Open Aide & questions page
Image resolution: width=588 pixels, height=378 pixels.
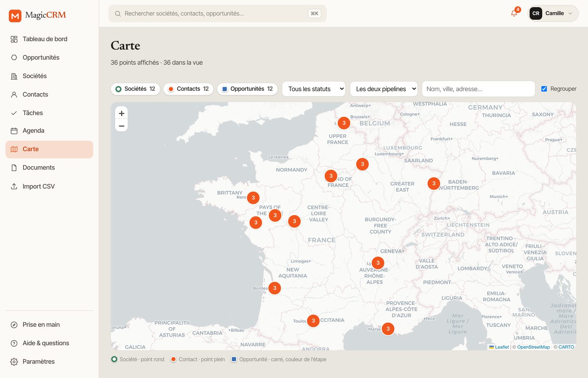pos(49,343)
